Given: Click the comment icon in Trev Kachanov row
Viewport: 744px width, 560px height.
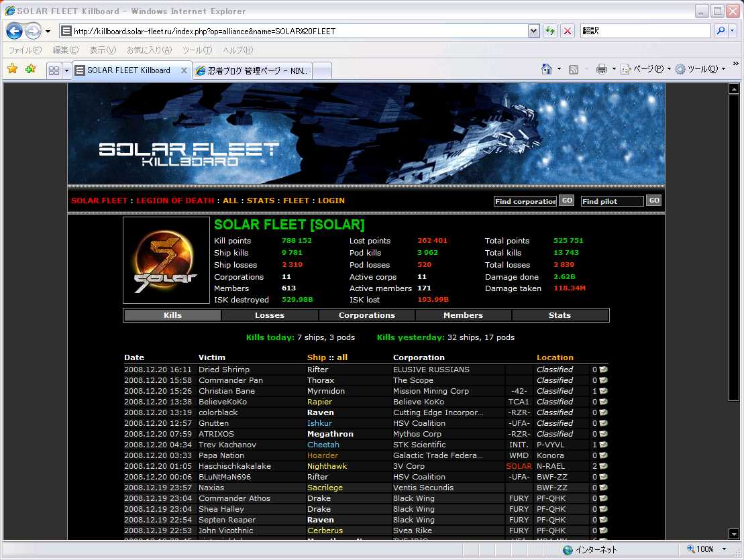Looking at the screenshot, I should coord(604,445).
